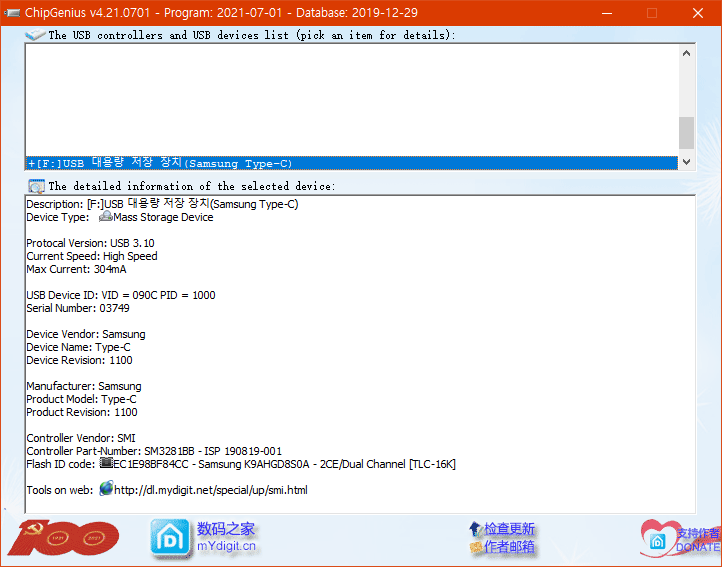Click the USB drive icon above device list

pos(35,35)
